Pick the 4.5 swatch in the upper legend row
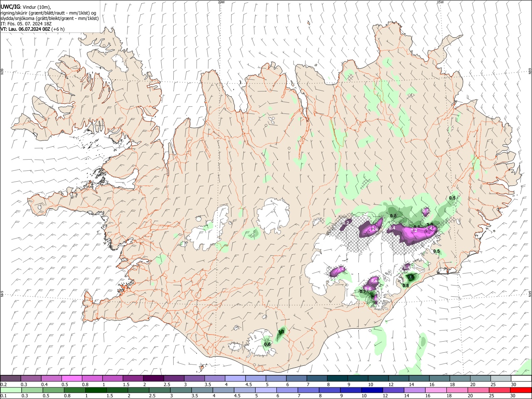Image resolution: width=532 pixels, height=399 pixels. [x=256, y=378]
